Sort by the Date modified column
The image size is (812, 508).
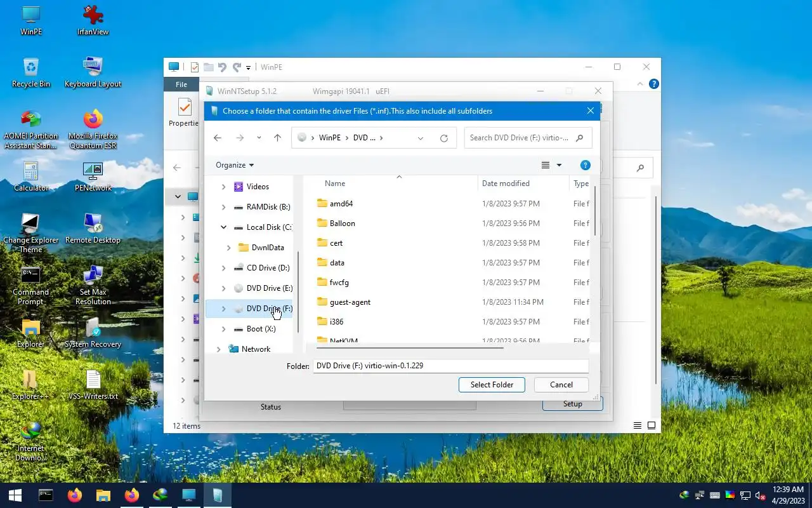pos(506,184)
